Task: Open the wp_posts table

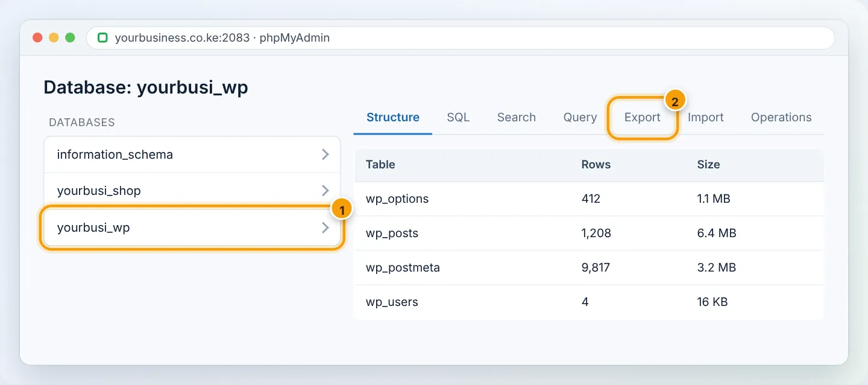Action: coord(392,233)
